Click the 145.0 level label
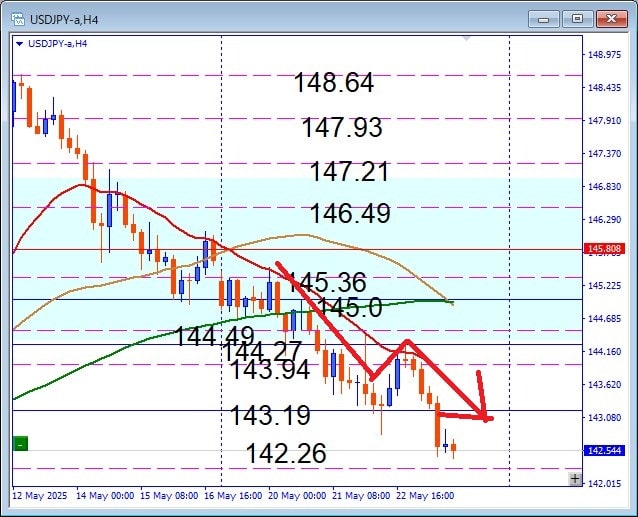Viewport: 638px width, 517px height. coord(350,307)
